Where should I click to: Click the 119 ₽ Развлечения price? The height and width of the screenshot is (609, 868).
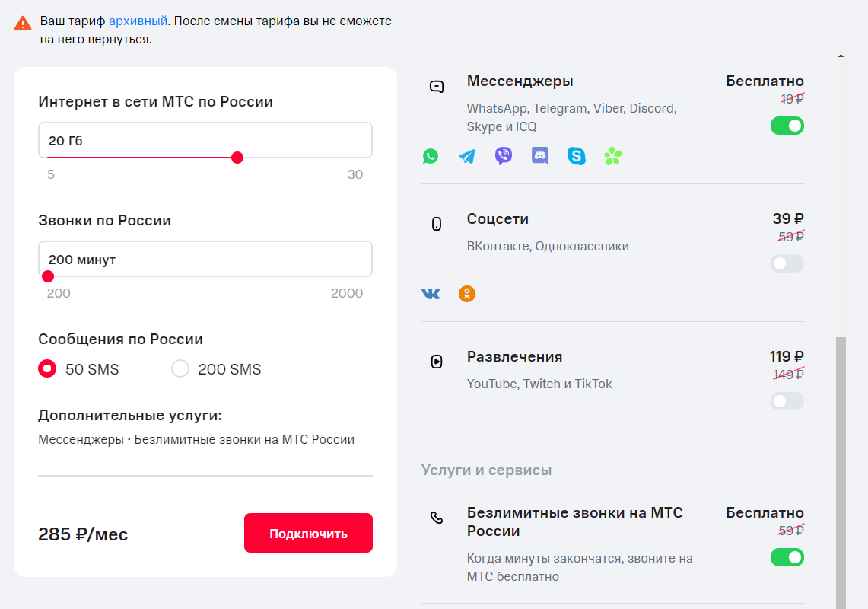point(787,356)
